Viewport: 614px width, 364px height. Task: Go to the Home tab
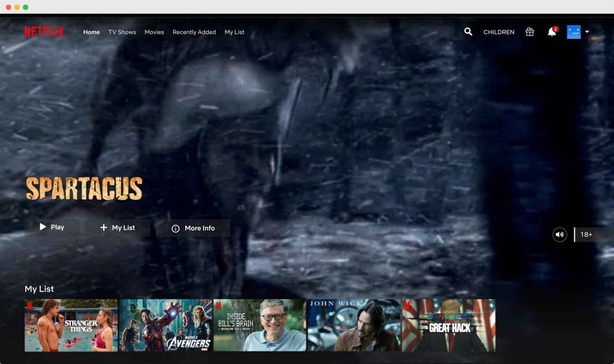click(91, 32)
